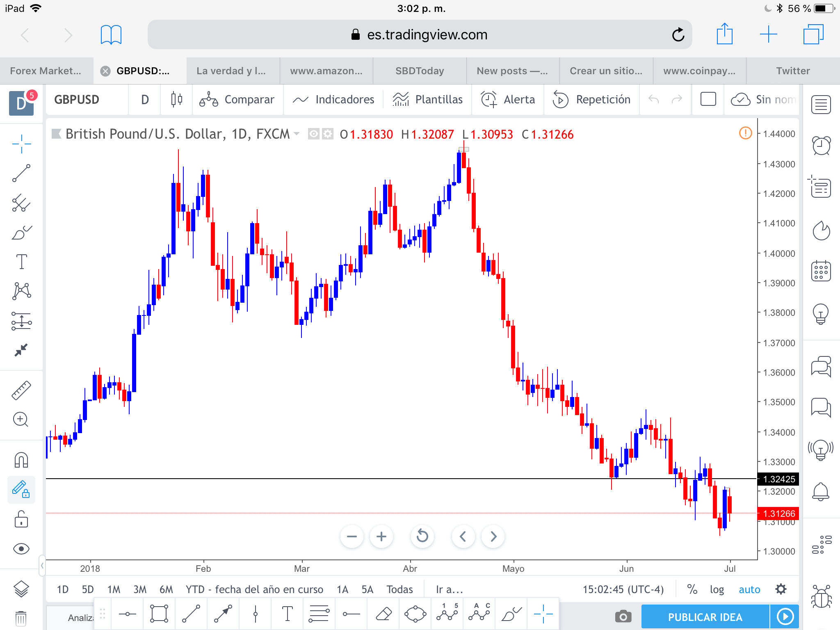The width and height of the screenshot is (840, 630).
Task: Click the zoom in magnifier tool
Action: [x=21, y=420]
